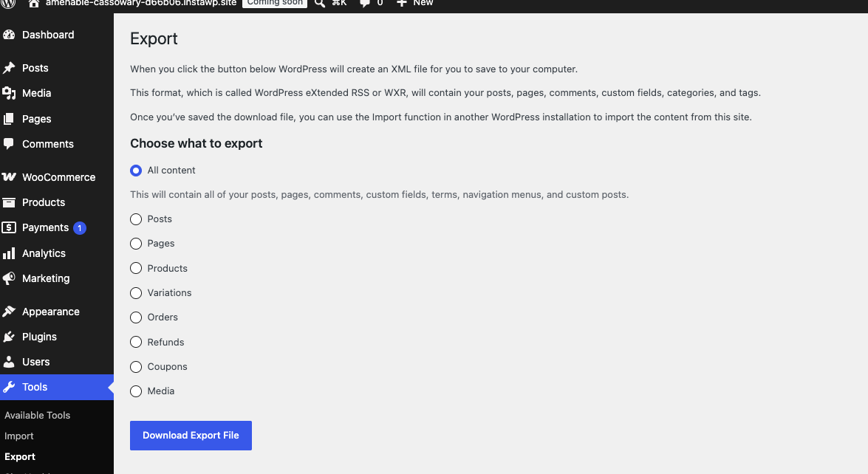
Task: Select the Refunds radio button
Action: (x=136, y=342)
